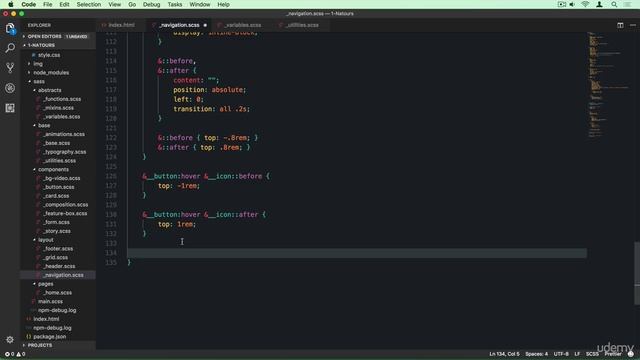This screenshot has height=360, width=640.
Task: Collapse the base folder
Action: 44,125
